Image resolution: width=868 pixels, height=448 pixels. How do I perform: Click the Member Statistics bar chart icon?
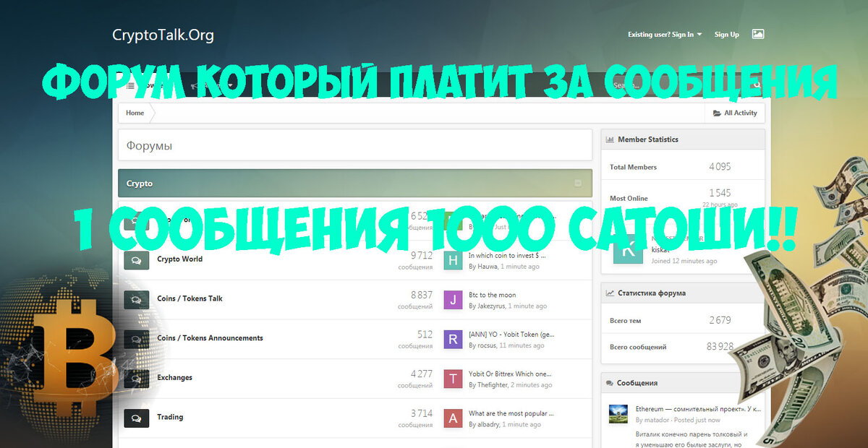(x=610, y=139)
